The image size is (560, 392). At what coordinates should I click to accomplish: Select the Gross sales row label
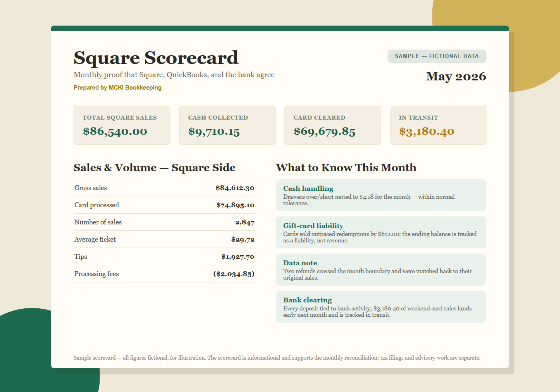tap(91, 188)
